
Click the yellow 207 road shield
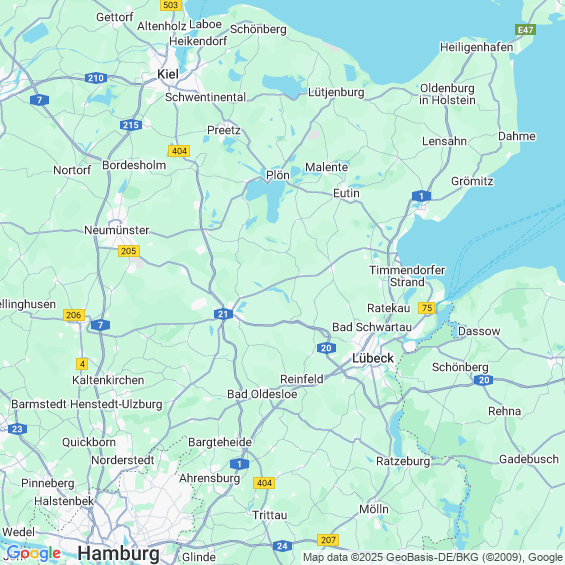(328, 540)
